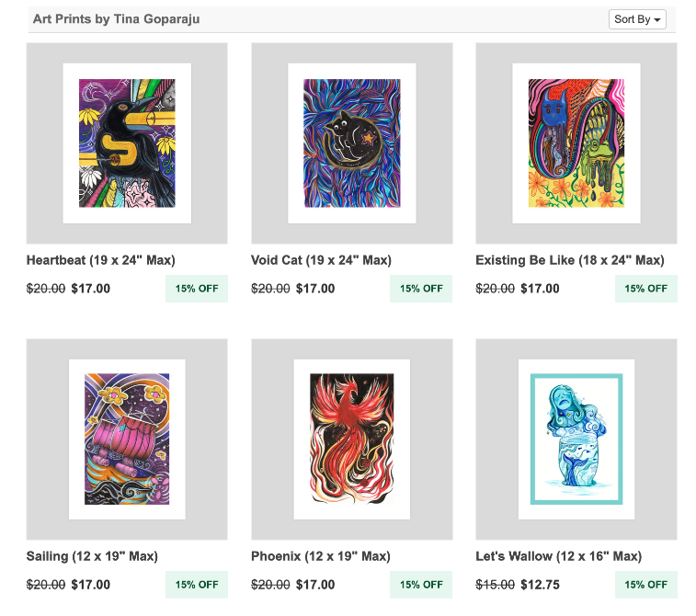696x616 pixels.
Task: Open the Sort By dropdown
Action: coord(637,19)
